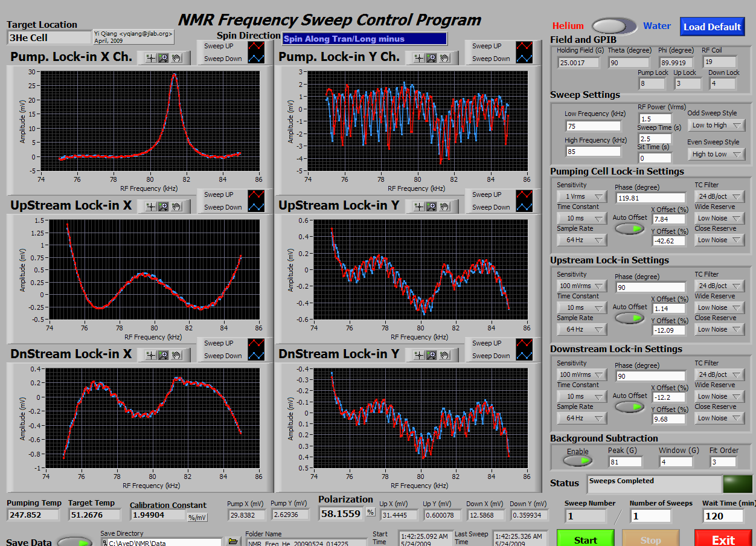Open Pumping Cell TC Filter dropdown
756x546 pixels.
click(720, 196)
